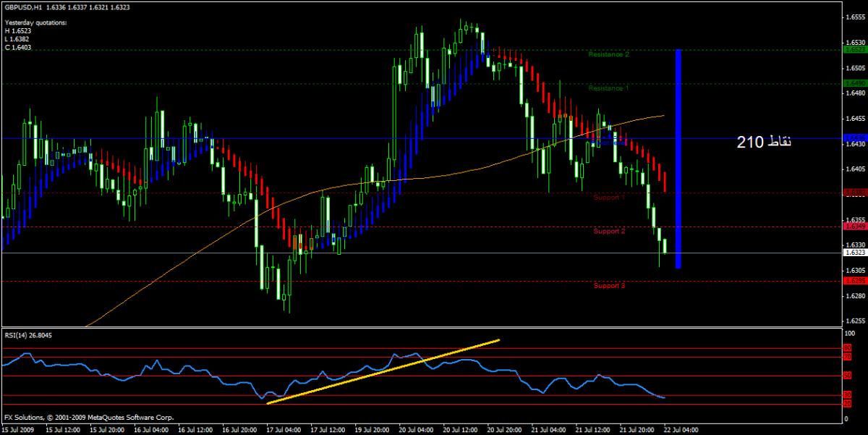
Task: Select the red 1.6349 price tag
Action: click(854, 227)
